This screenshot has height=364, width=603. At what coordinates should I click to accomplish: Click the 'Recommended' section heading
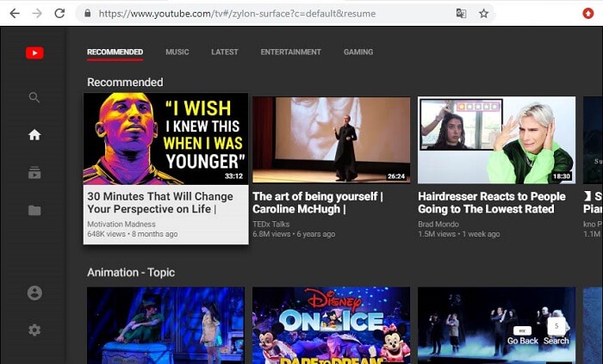pyautogui.click(x=125, y=82)
